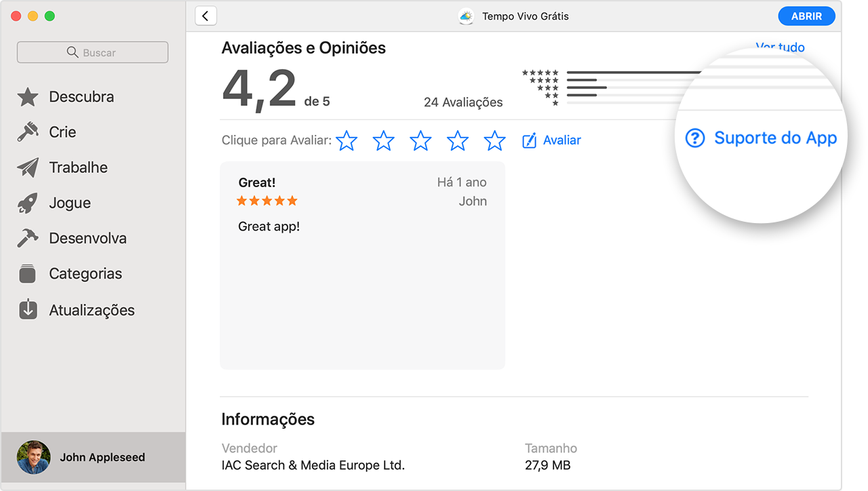The image size is (868, 491).
Task: Select the second rating star
Action: pos(384,140)
